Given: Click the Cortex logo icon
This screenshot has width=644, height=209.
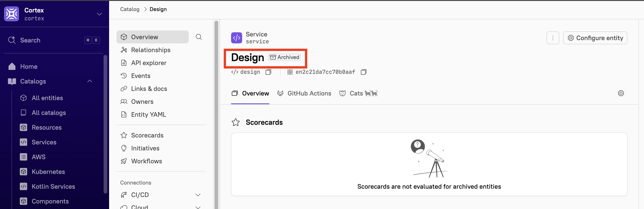Looking at the screenshot, I should coord(12,14).
